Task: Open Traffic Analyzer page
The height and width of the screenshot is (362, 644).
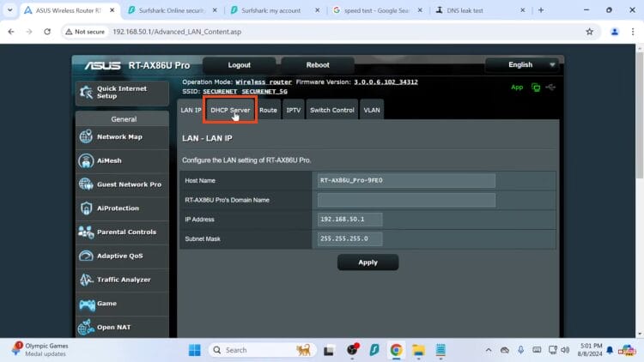Action: click(x=122, y=280)
